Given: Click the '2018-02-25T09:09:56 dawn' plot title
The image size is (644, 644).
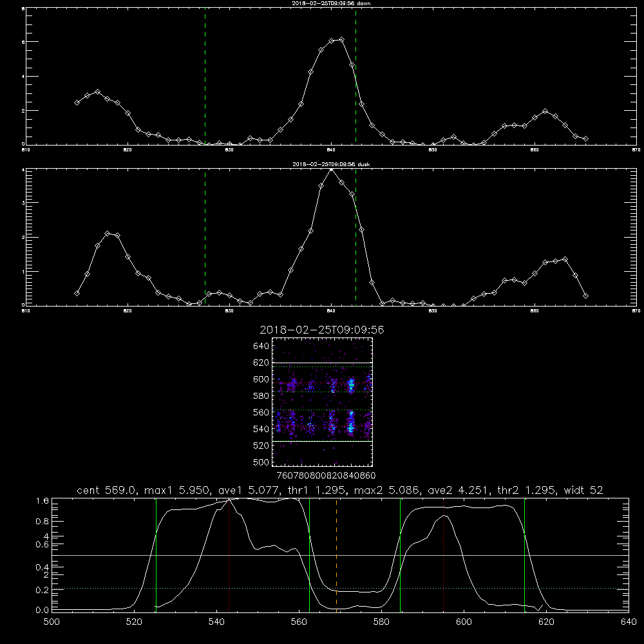Looking at the screenshot, I should [x=331, y=3].
